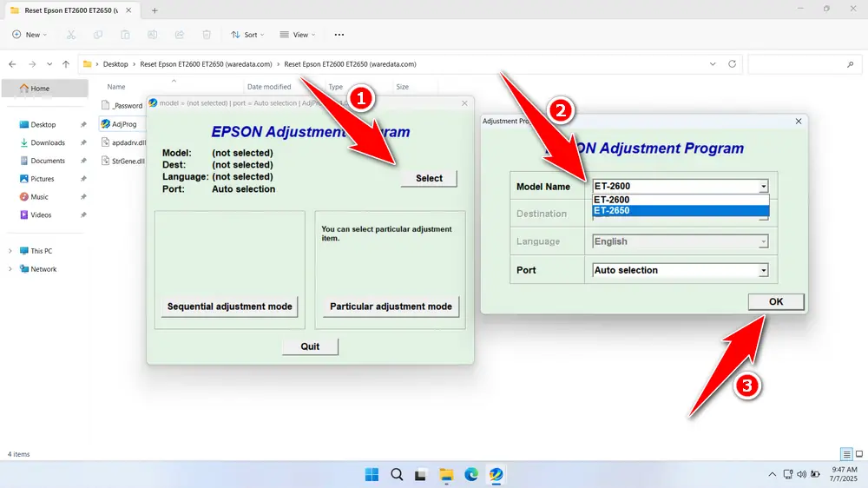
Task: Go back with the Back arrow
Action: coord(12,64)
